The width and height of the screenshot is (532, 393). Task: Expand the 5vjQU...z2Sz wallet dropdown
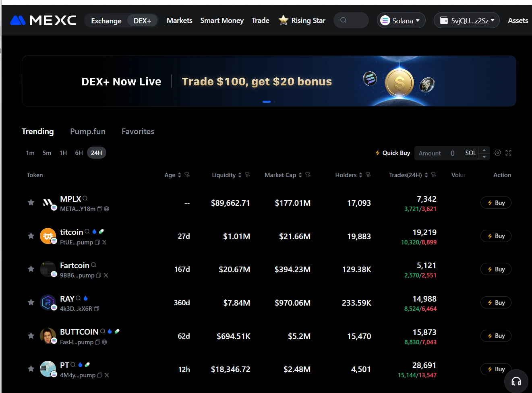coord(467,20)
